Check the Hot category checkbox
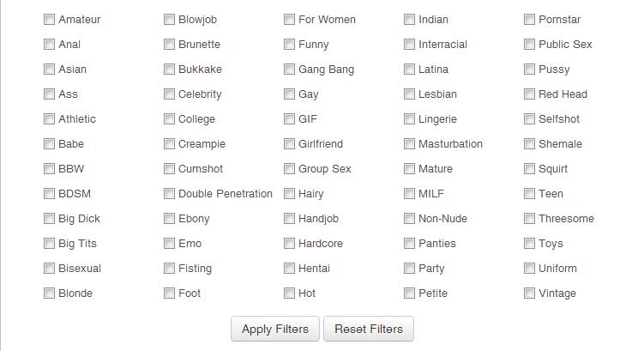Screen dimensions: 644x351 click(289, 294)
